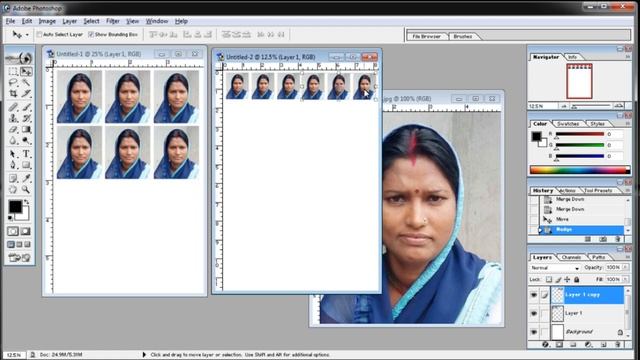Select the Crop tool
This screenshot has height=360, width=640.
point(13,94)
